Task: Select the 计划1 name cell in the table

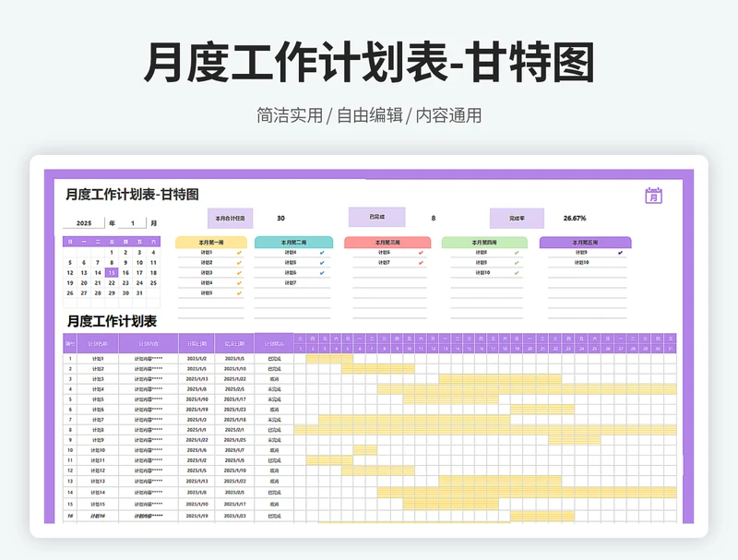Action: click(98, 359)
